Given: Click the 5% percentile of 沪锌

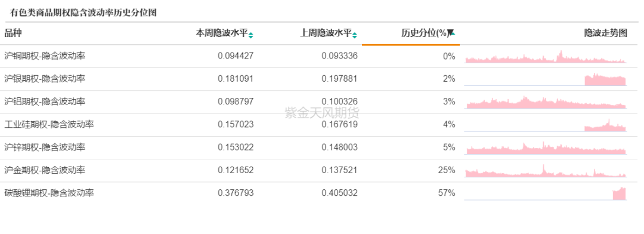Looking at the screenshot, I should (x=450, y=147).
